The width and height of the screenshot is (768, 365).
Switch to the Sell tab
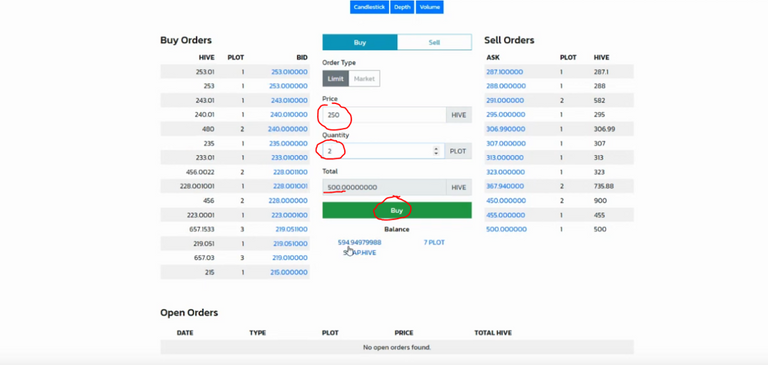(x=434, y=43)
